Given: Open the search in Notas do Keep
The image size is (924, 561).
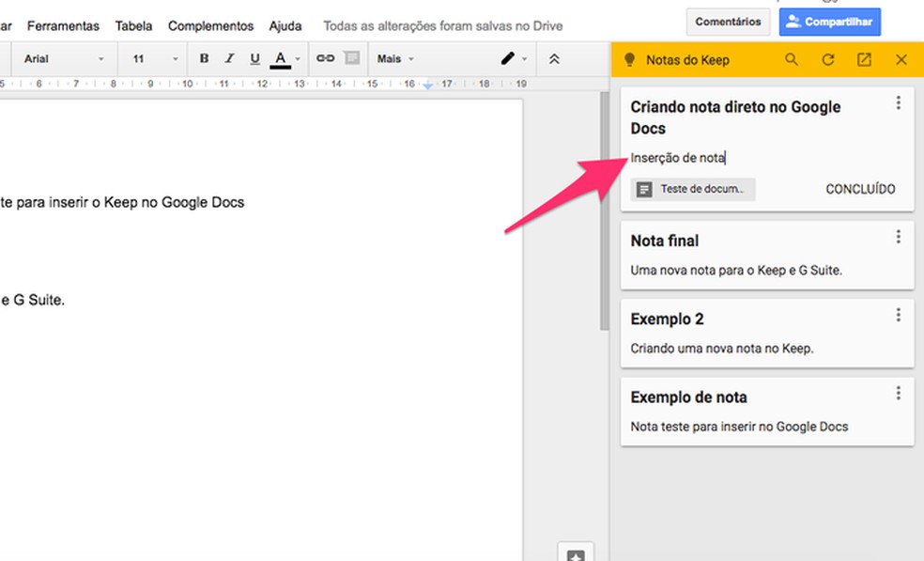Looking at the screenshot, I should point(791,58).
